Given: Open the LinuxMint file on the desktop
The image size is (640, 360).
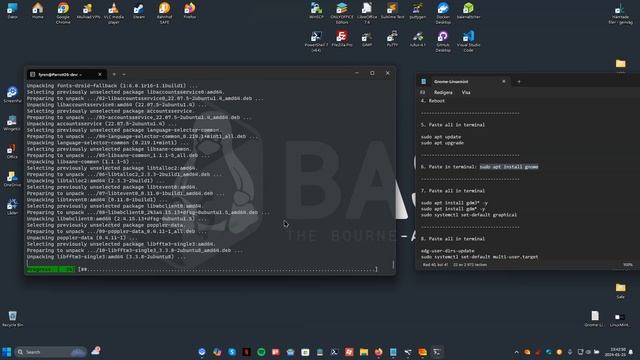Looking at the screenshot, I should pos(620,319).
